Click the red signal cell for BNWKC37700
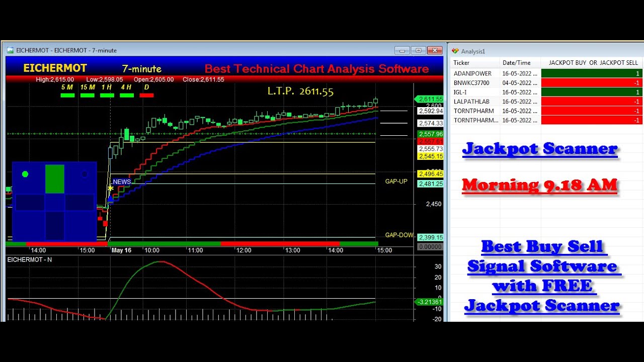This screenshot has height=362, width=644. (x=592, y=83)
